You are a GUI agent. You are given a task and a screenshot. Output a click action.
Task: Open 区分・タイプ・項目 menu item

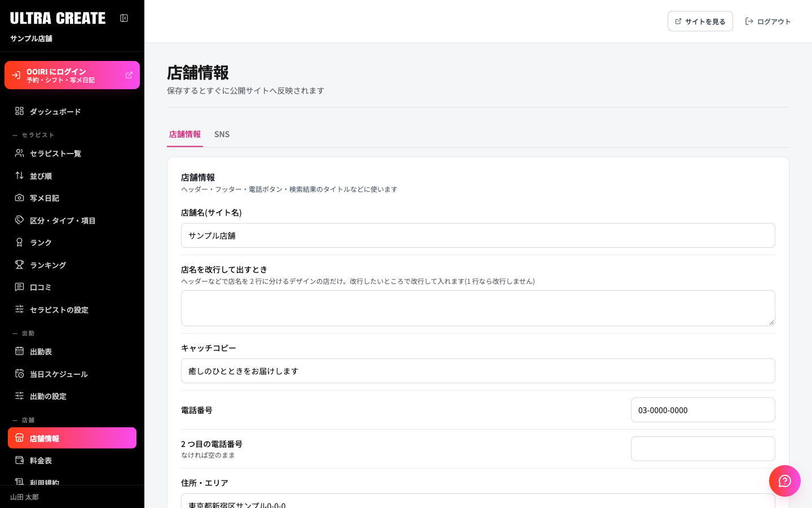(x=72, y=220)
